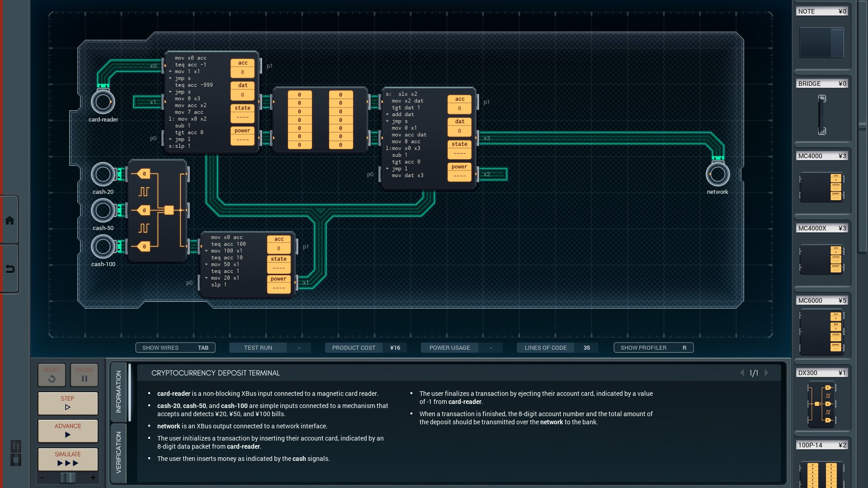Edit code line 'teq acc 100'
This screenshot has height=488, width=868.
pyautogui.click(x=228, y=244)
